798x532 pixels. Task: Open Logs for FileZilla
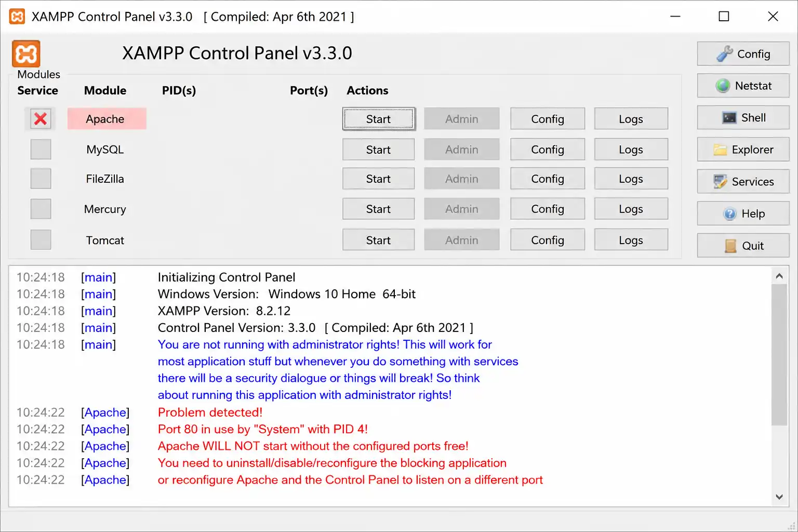(631, 179)
